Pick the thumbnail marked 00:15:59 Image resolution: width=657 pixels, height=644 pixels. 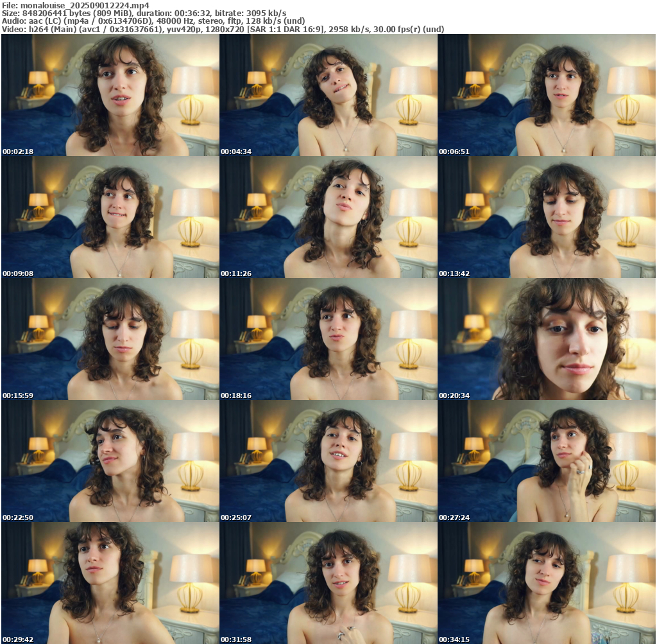point(110,339)
